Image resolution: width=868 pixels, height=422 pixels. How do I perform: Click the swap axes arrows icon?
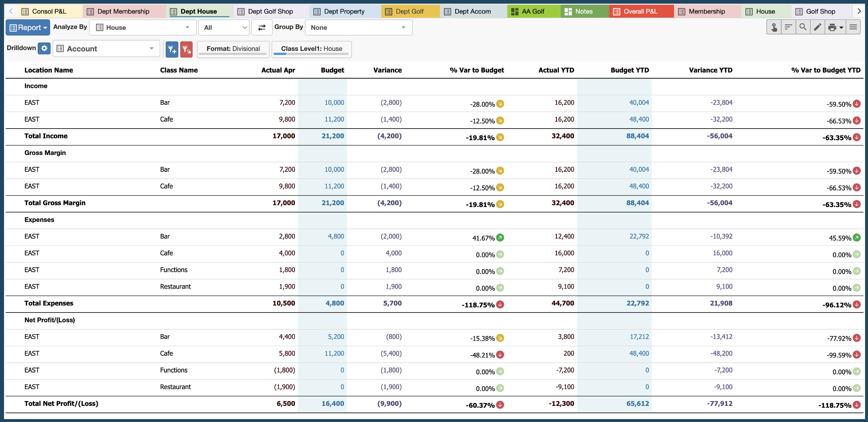pyautogui.click(x=262, y=27)
